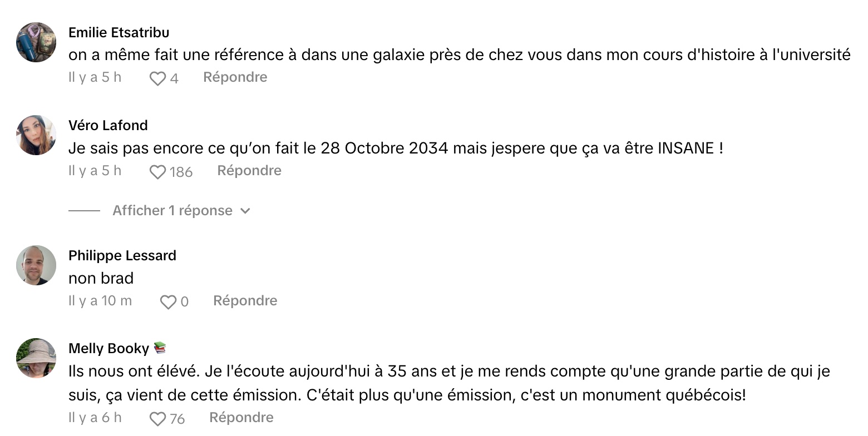Reply to Emilie Etsatribu's comment

[x=235, y=77]
